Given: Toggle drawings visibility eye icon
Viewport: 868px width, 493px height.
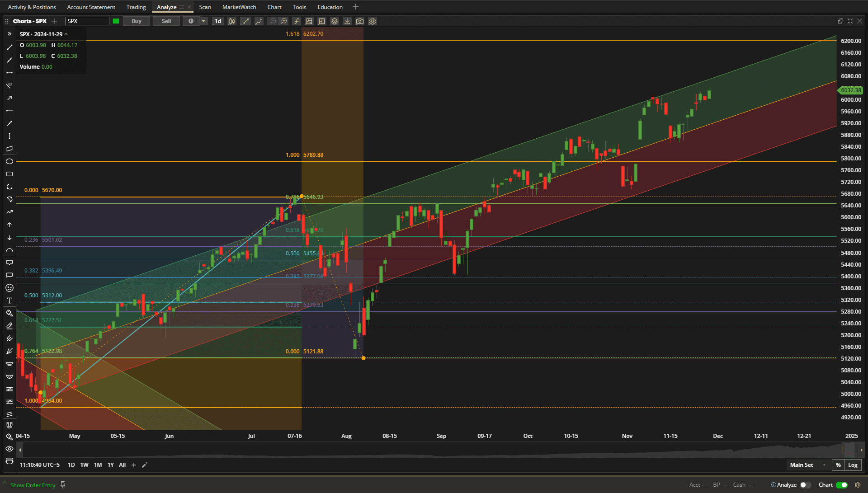Looking at the screenshot, I should (x=9, y=449).
